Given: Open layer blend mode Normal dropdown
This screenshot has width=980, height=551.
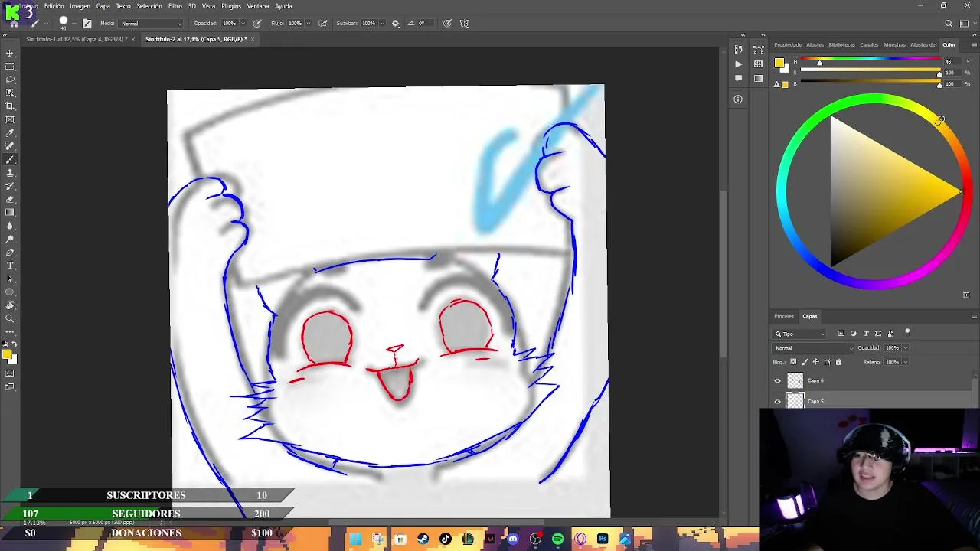Looking at the screenshot, I should pos(813,348).
